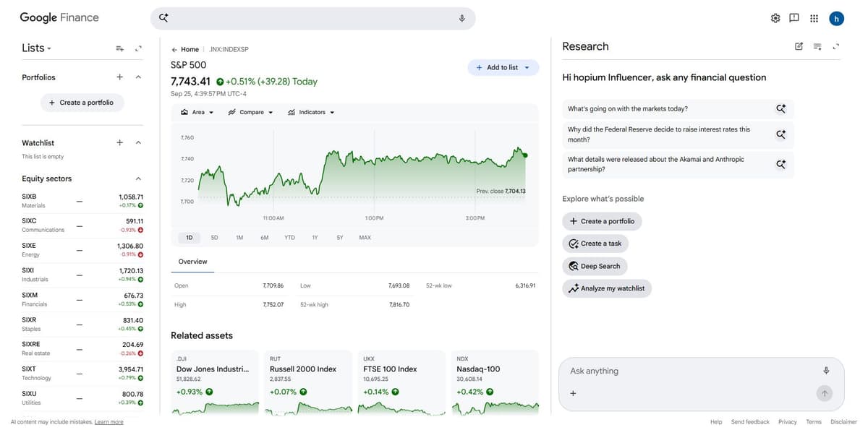Open the Send feedback footer link

tap(750, 422)
